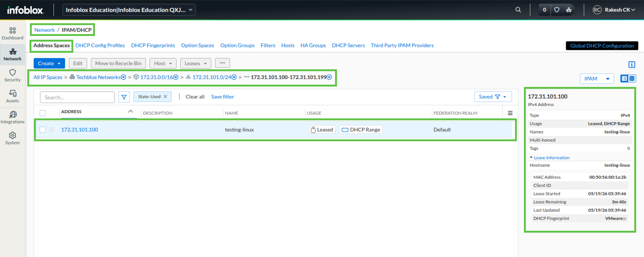Switch to Third Party IPAM Providers tab
The width and height of the screenshot is (644, 257).
coord(402,45)
